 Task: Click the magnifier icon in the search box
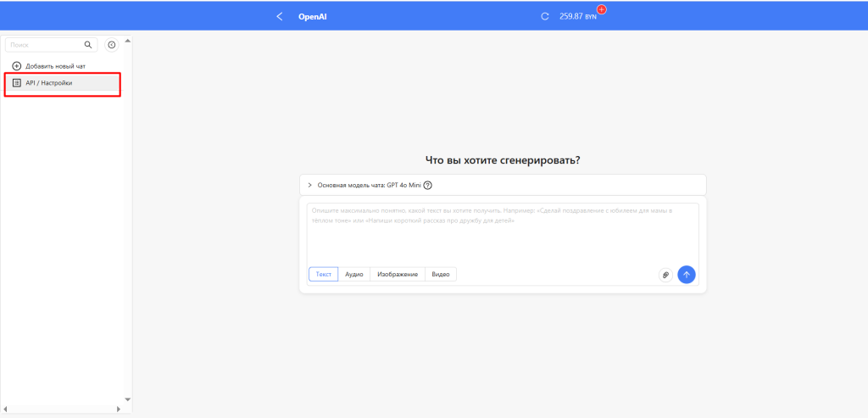pos(88,45)
